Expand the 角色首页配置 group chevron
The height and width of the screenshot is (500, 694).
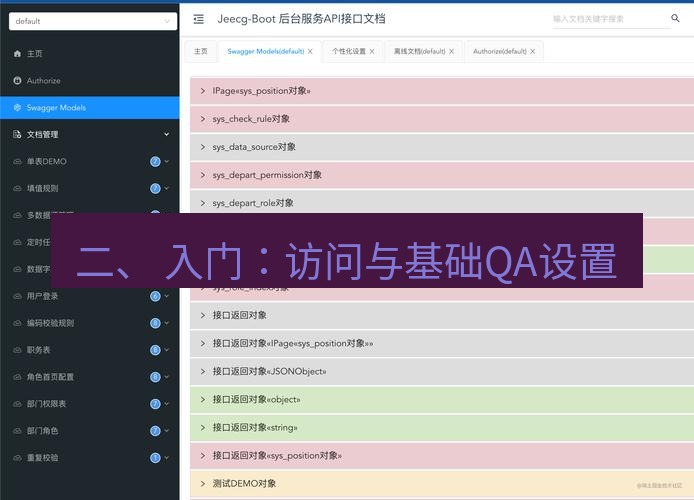(x=167, y=377)
